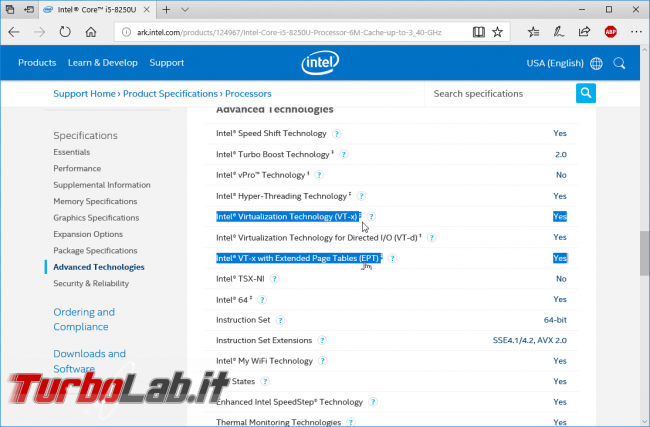This screenshot has height=427, width=650.
Task: Jump to Package Specifications section
Action: 95,250
